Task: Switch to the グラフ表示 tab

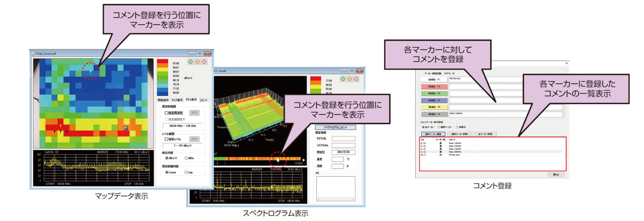Action: click(x=191, y=100)
